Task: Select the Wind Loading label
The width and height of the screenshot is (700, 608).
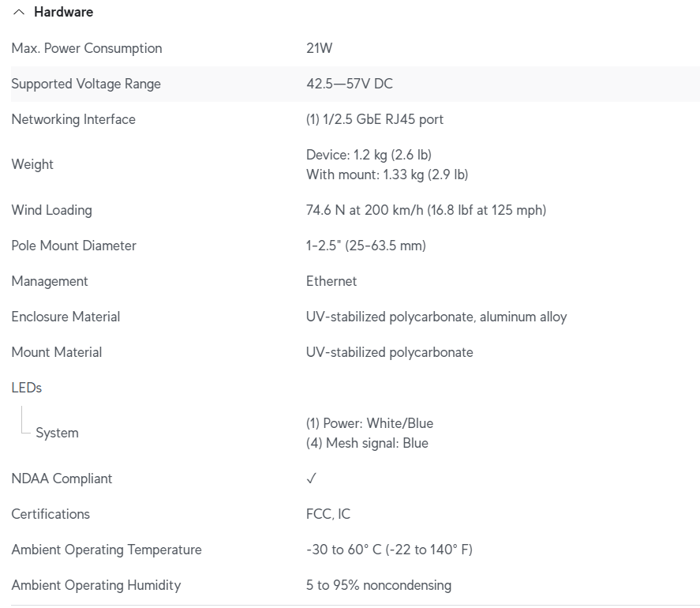Action: pyautogui.click(x=51, y=210)
